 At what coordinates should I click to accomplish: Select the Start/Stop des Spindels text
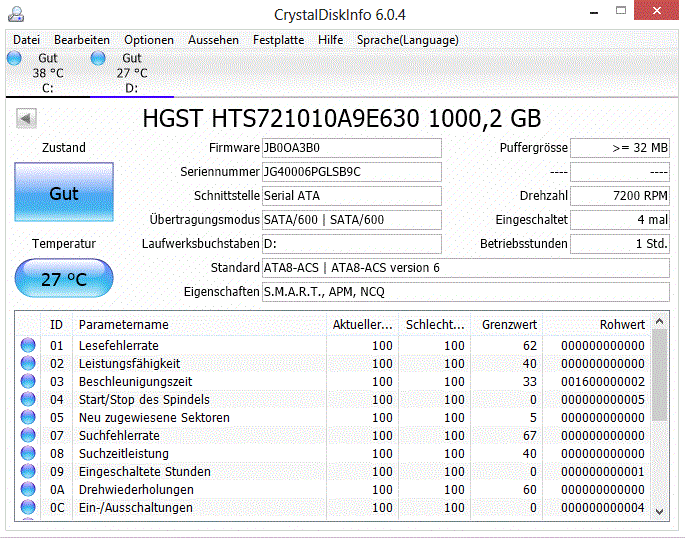tap(144, 399)
